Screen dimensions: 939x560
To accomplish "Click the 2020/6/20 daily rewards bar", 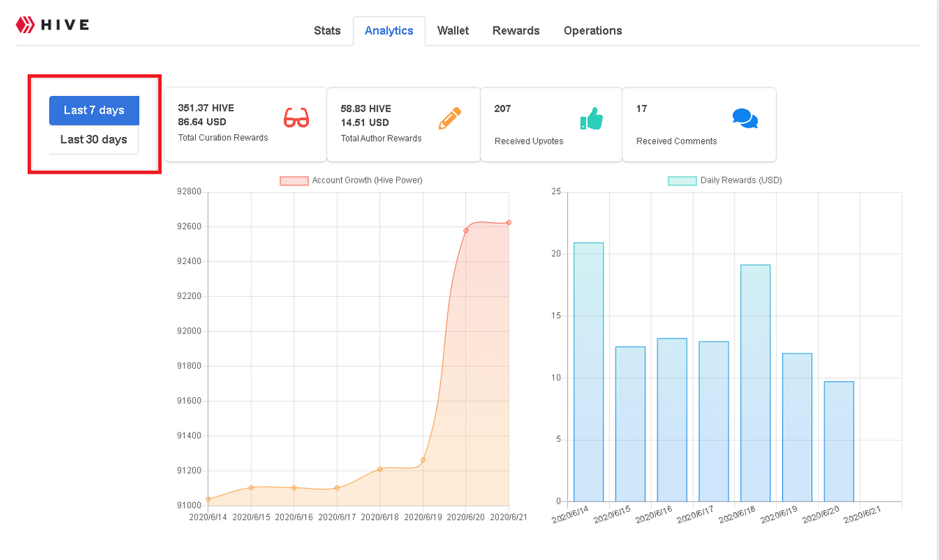I will click(x=838, y=441).
